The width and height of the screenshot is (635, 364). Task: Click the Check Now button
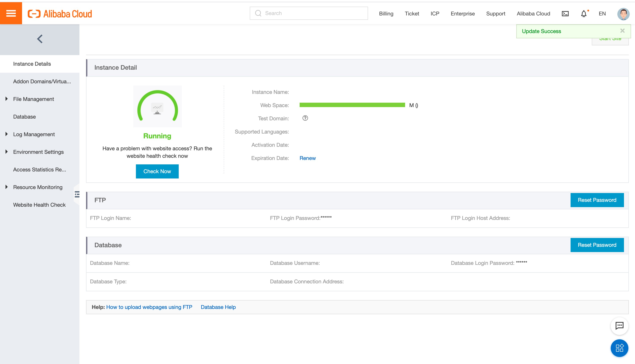pyautogui.click(x=157, y=171)
